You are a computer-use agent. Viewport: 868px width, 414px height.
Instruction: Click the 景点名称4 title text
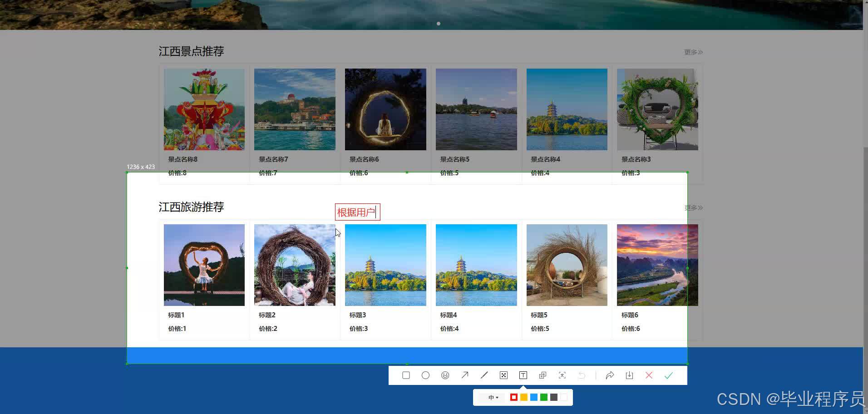546,159
